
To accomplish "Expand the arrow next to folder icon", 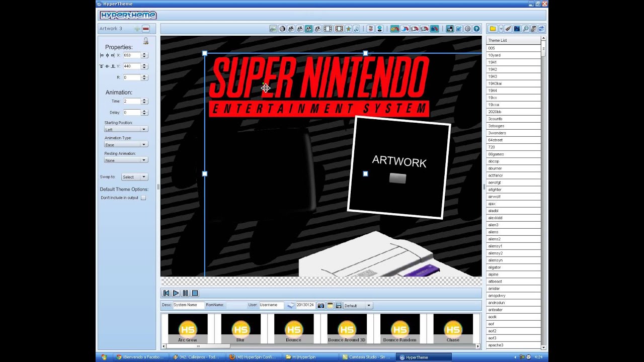I will 501,29.
